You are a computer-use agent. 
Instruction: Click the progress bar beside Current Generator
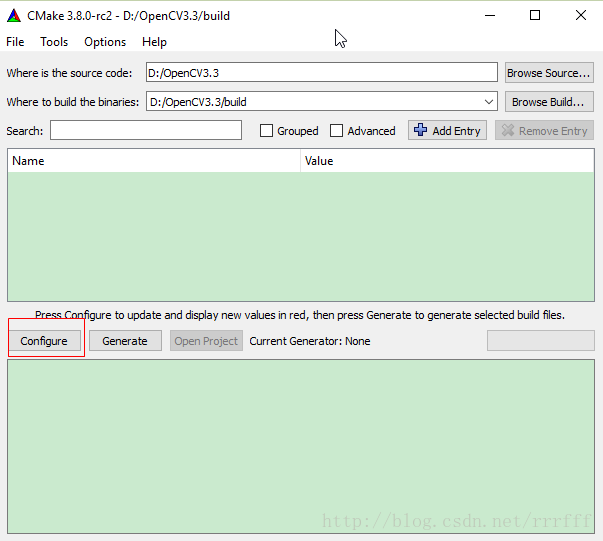[540, 341]
